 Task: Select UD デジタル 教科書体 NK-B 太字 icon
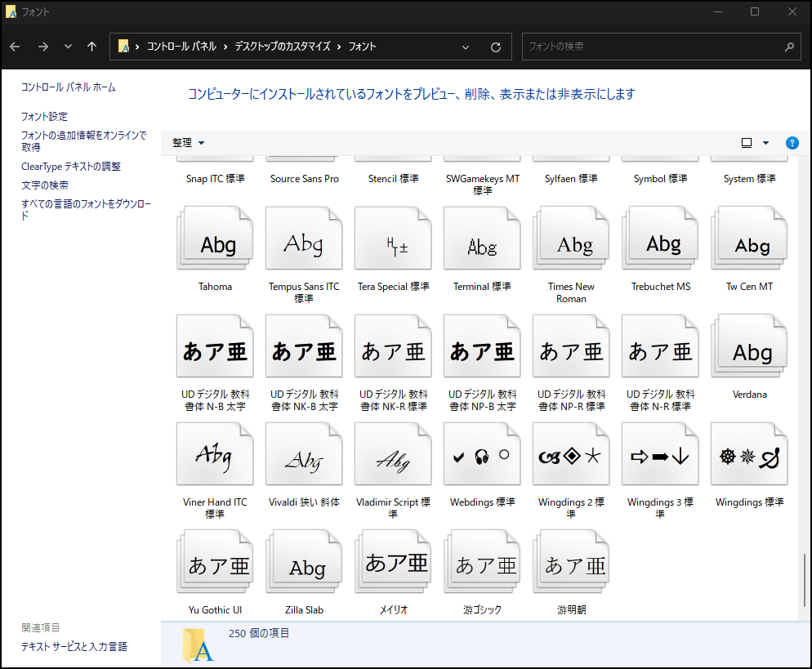tap(304, 346)
